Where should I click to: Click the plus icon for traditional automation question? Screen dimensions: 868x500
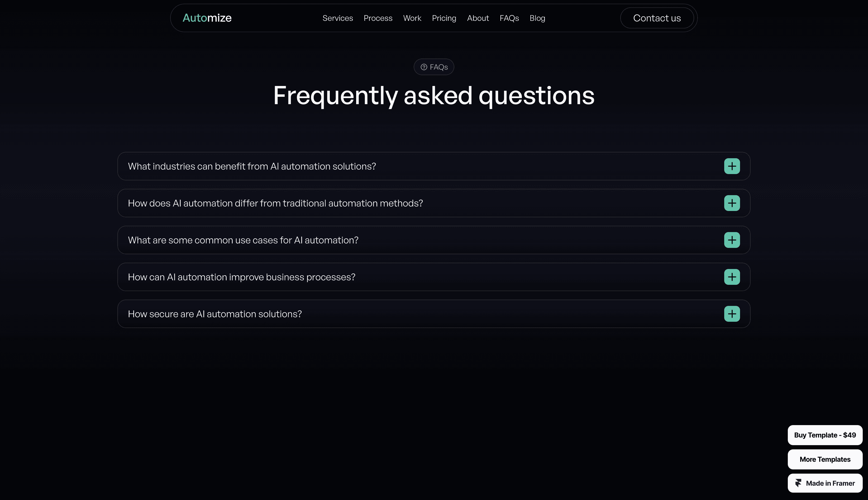coord(732,203)
